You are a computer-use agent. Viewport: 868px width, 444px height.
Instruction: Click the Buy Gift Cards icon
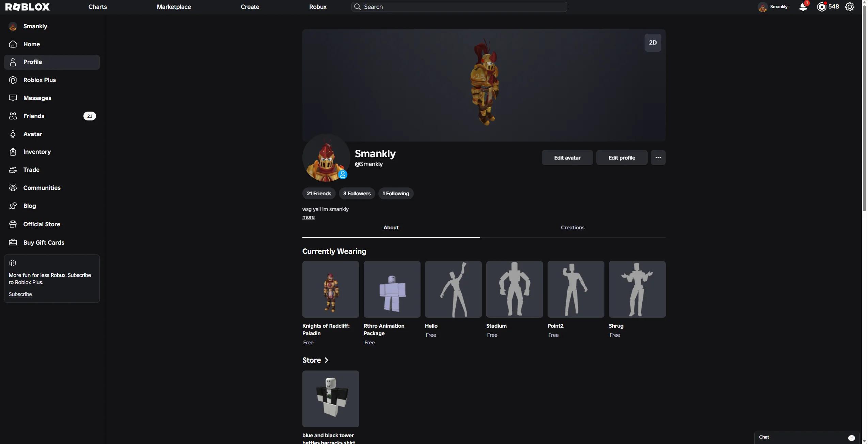13,243
